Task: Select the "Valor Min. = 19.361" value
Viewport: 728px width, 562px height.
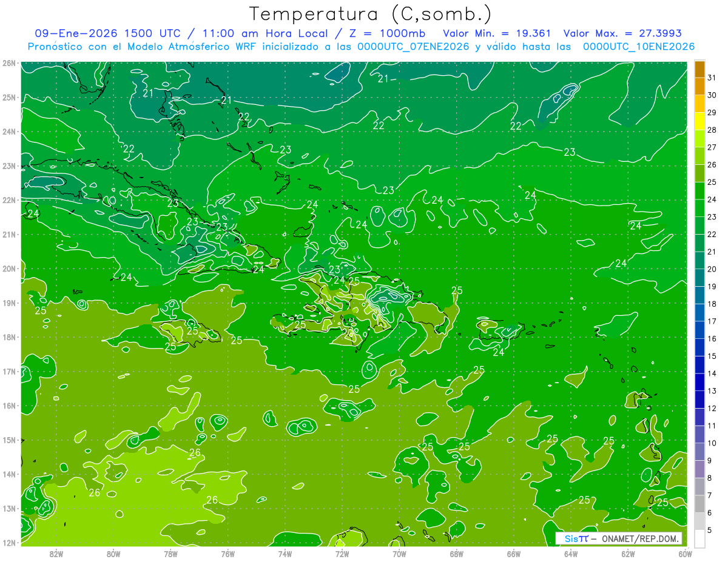Action: tap(497, 33)
